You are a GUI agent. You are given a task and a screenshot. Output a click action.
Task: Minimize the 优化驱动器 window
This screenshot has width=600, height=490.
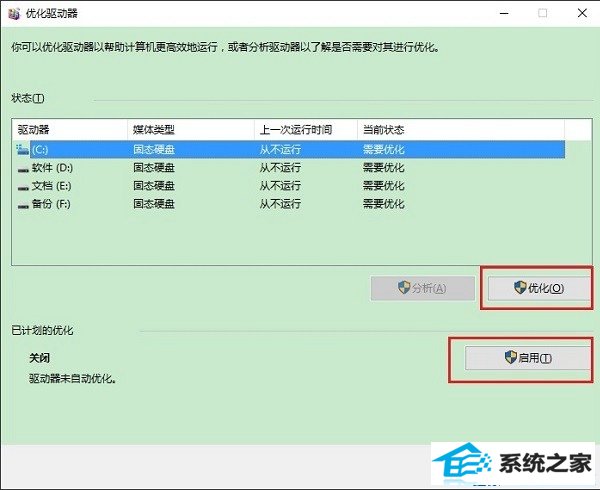pos(504,13)
